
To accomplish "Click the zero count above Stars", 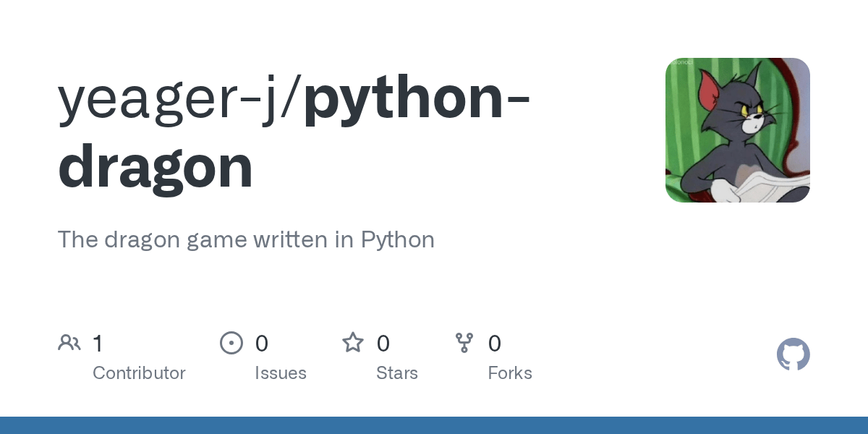I will point(383,344).
